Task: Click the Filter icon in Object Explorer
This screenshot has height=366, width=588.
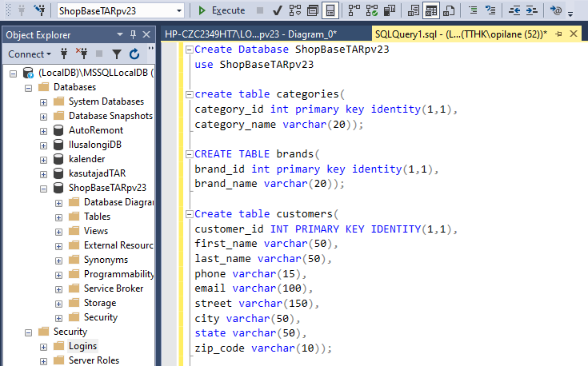Action: pyautogui.click(x=116, y=54)
